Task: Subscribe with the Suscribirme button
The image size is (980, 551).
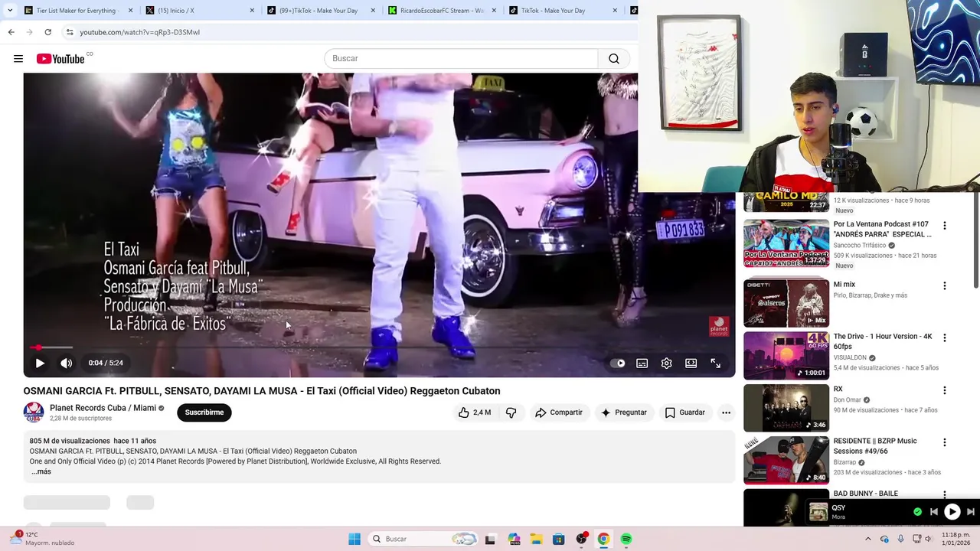Action: click(204, 412)
